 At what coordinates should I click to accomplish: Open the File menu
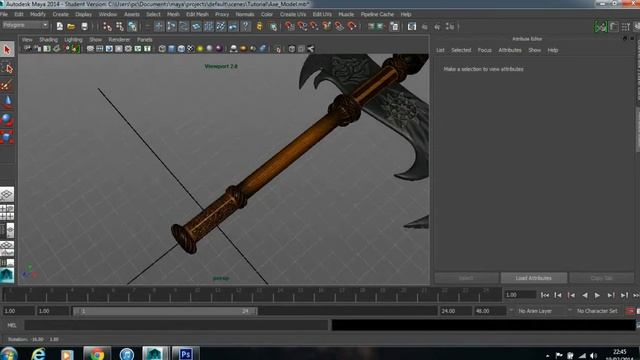tap(4, 14)
